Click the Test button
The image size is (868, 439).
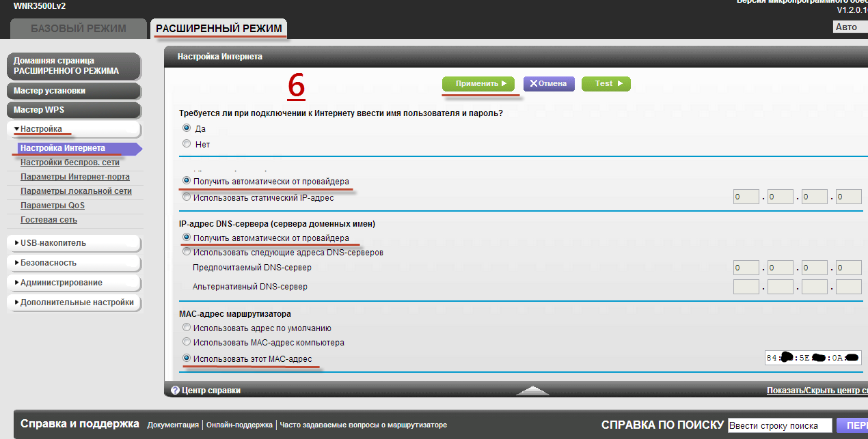pyautogui.click(x=606, y=83)
